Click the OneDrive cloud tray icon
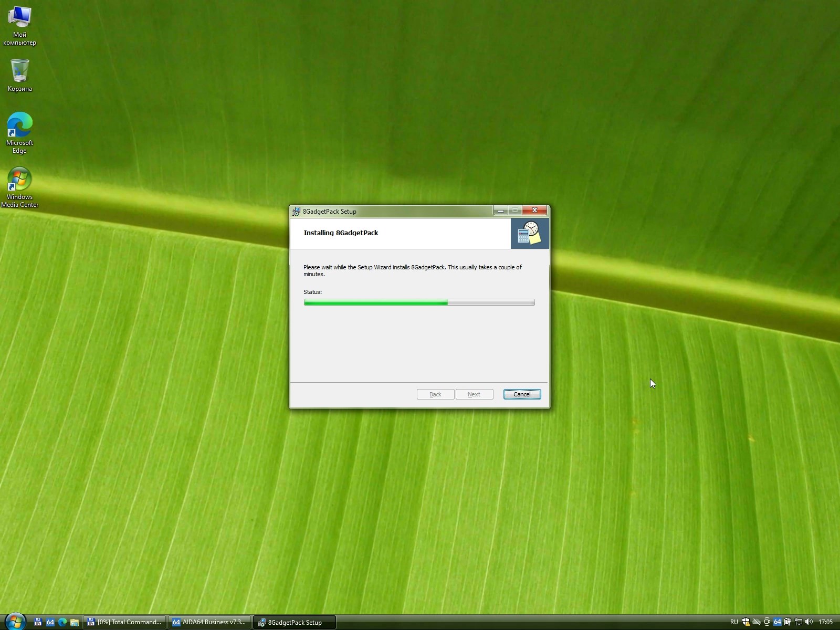 point(757,622)
